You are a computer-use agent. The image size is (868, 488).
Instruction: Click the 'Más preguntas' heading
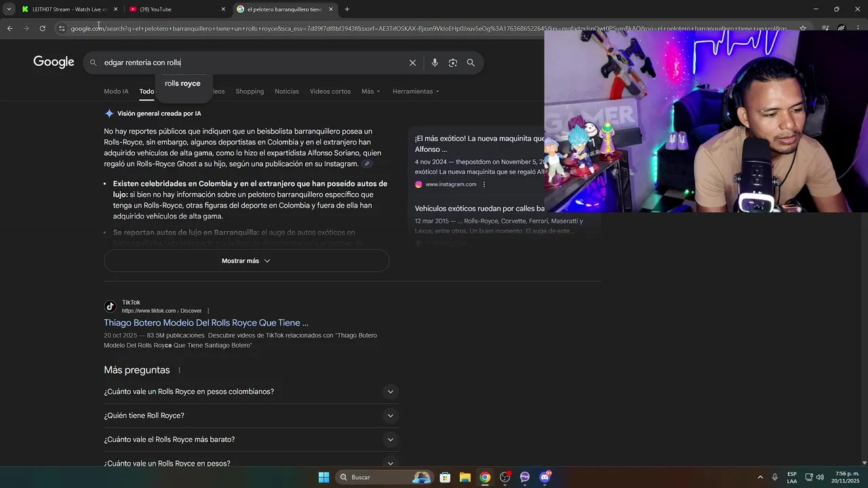click(x=137, y=370)
